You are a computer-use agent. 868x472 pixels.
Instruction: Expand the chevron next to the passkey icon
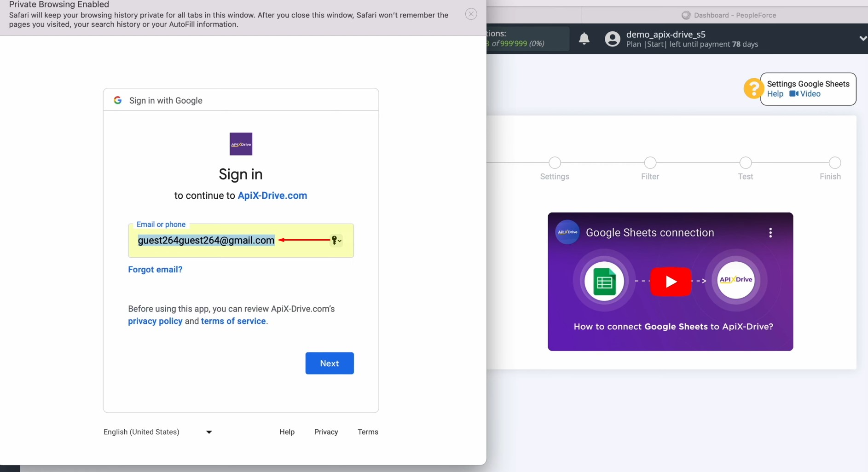339,241
